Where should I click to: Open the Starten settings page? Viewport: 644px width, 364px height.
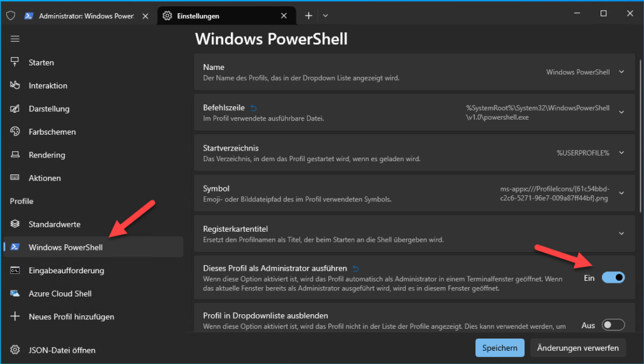[42, 62]
